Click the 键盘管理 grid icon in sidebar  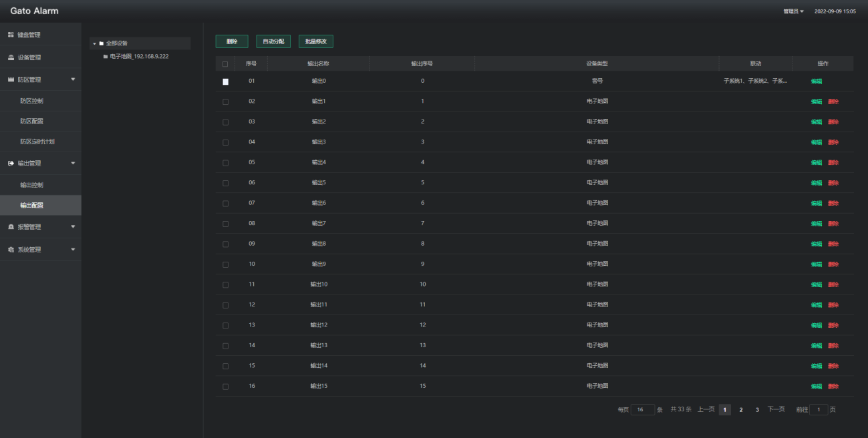pos(11,35)
